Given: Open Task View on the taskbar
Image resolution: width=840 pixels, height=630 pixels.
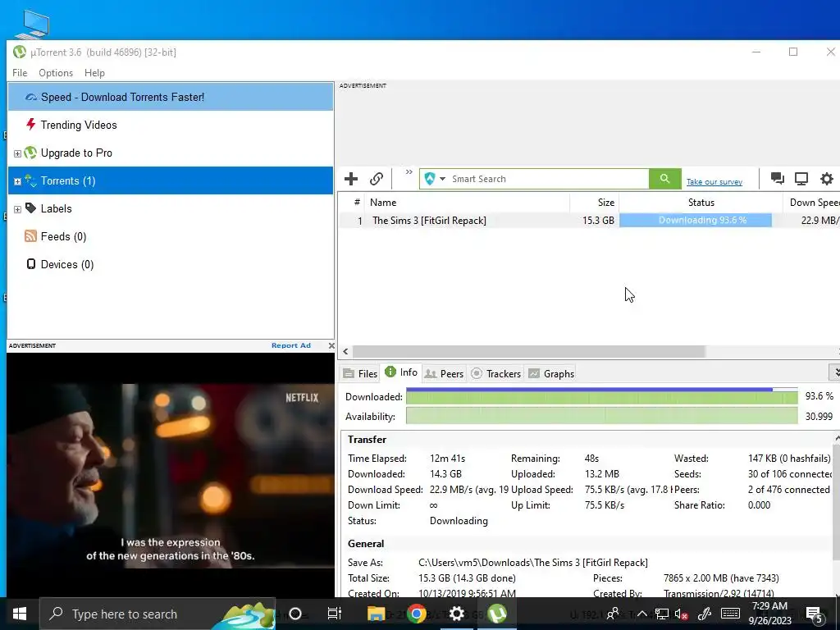Looking at the screenshot, I should [x=335, y=614].
